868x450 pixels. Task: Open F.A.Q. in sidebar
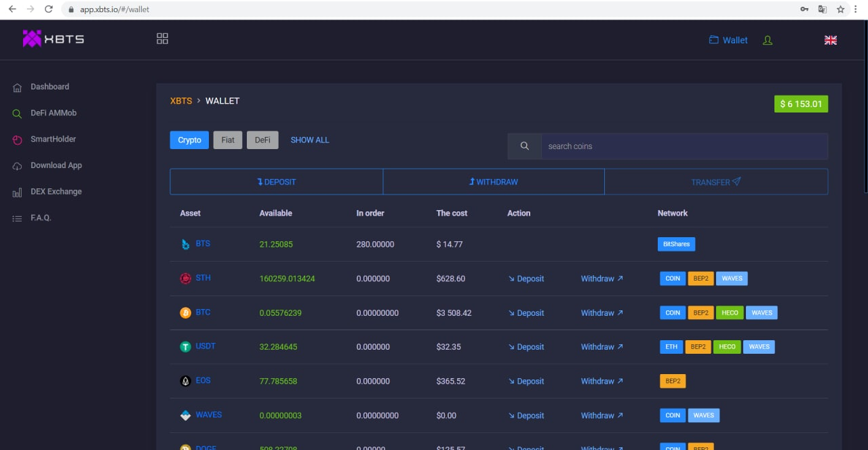(41, 218)
